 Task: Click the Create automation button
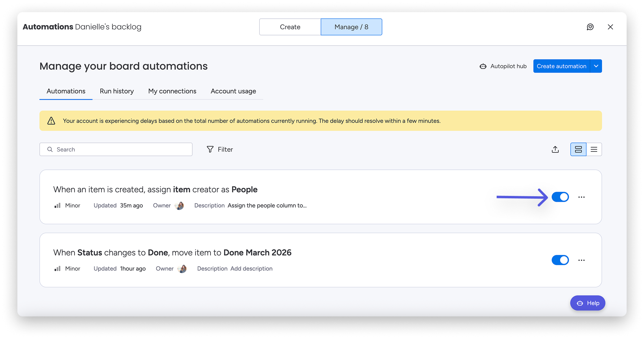pyautogui.click(x=561, y=66)
